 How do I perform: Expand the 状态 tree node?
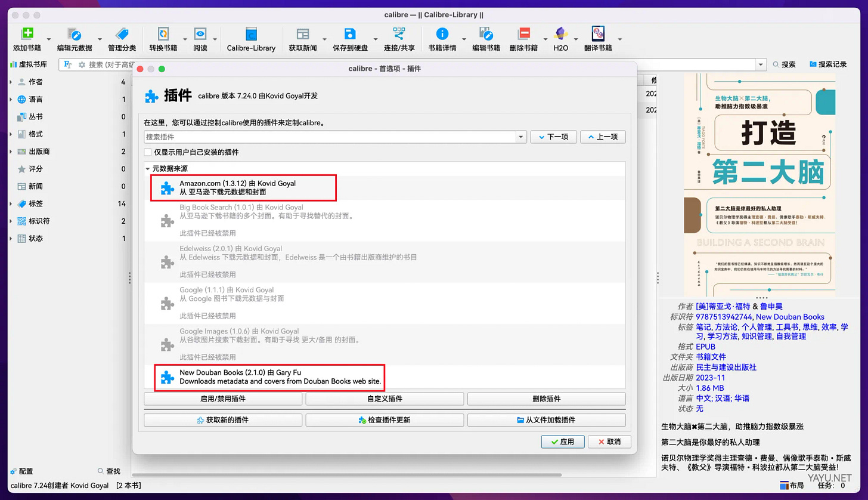tap(11, 238)
